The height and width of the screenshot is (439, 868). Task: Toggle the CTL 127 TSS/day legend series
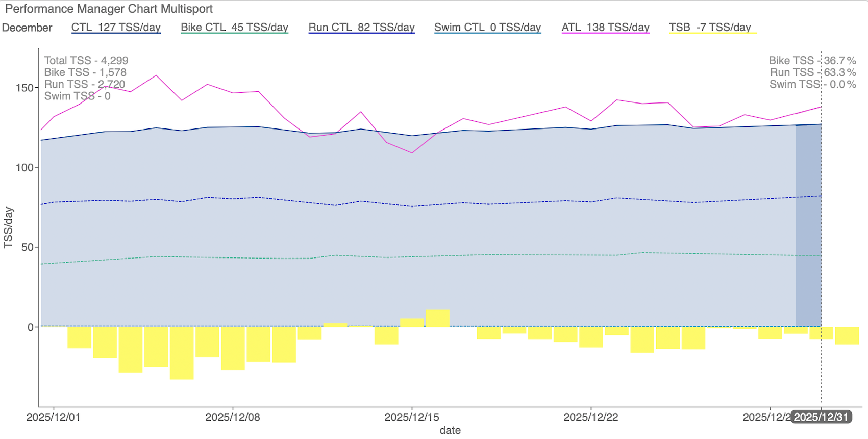click(116, 28)
